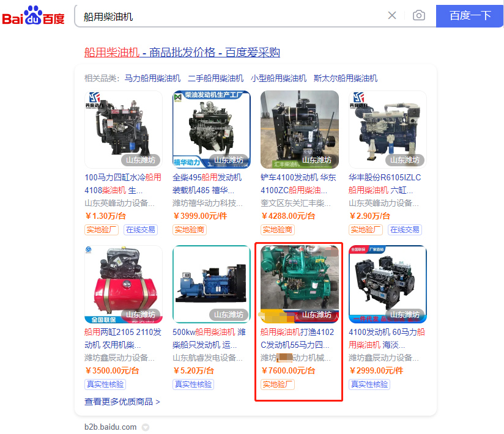Click 实地验商 tag under ¥4288.00元/台
This screenshot has width=504, height=434.
[x=278, y=230]
